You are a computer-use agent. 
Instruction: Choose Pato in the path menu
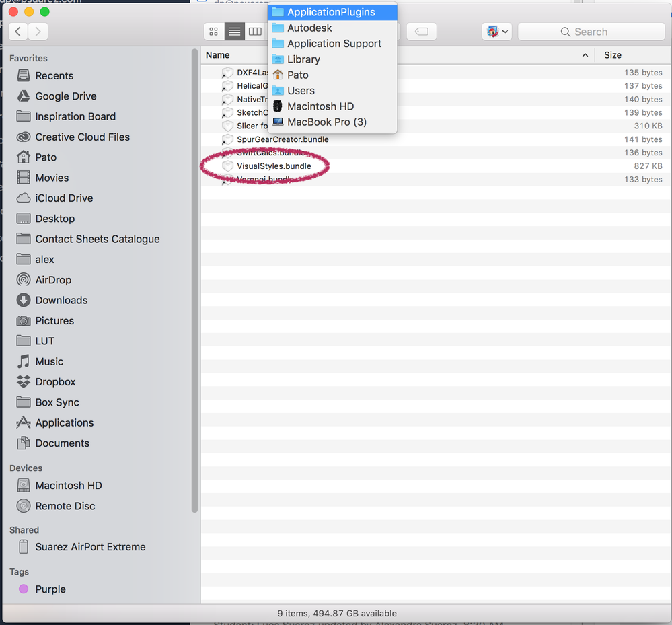coord(332,75)
